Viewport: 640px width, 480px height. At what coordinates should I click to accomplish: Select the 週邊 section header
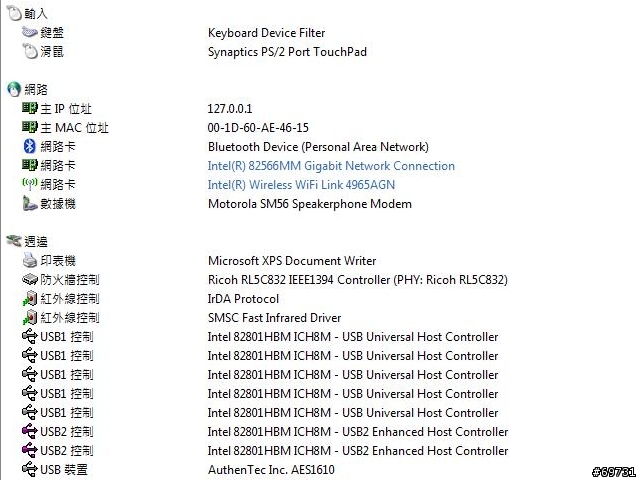pyautogui.click(x=36, y=241)
